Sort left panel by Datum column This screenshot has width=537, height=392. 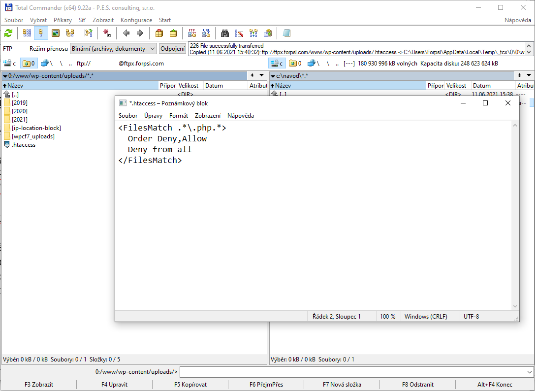225,86
